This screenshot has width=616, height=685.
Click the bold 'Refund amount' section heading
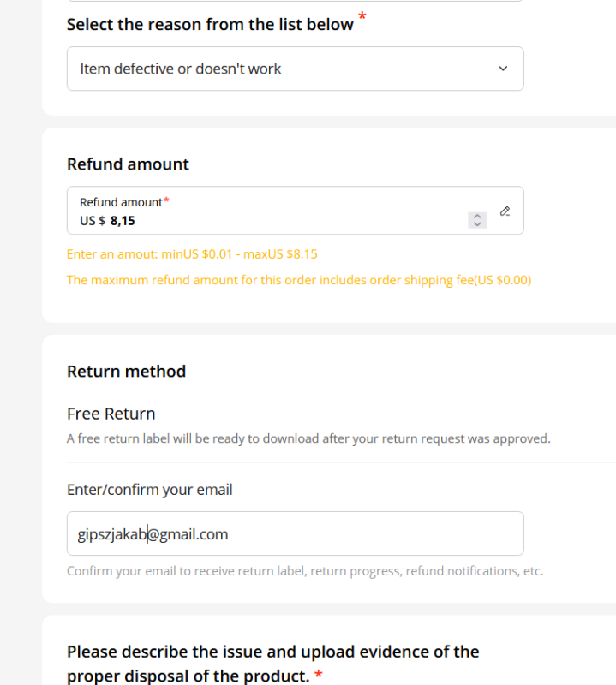click(128, 164)
